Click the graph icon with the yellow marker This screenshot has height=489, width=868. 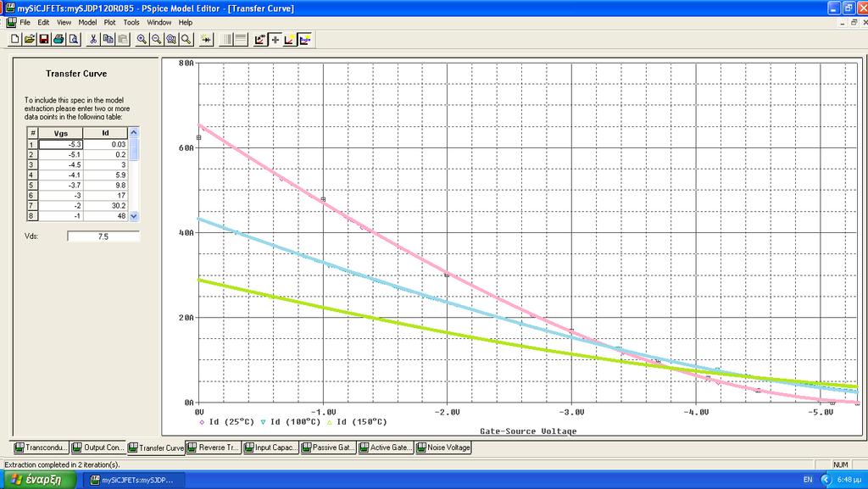coord(290,39)
